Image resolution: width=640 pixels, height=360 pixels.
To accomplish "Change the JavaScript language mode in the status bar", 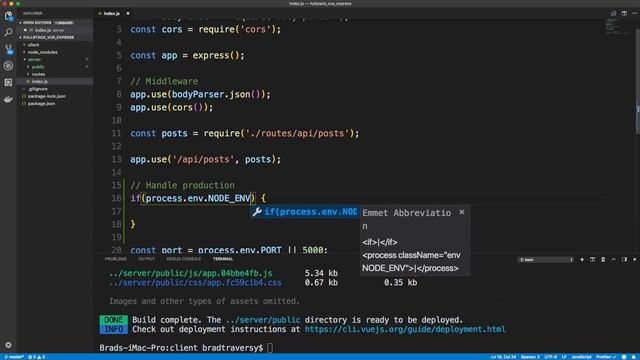I will coord(581,357).
